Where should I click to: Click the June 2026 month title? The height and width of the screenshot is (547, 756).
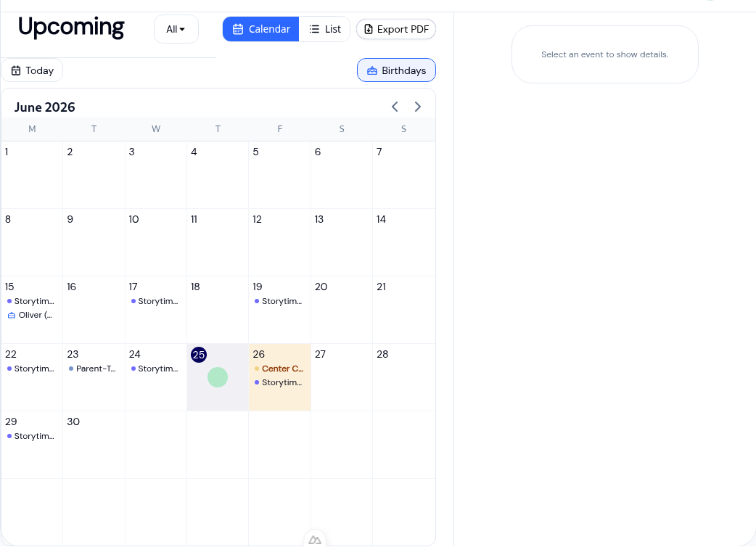click(45, 107)
